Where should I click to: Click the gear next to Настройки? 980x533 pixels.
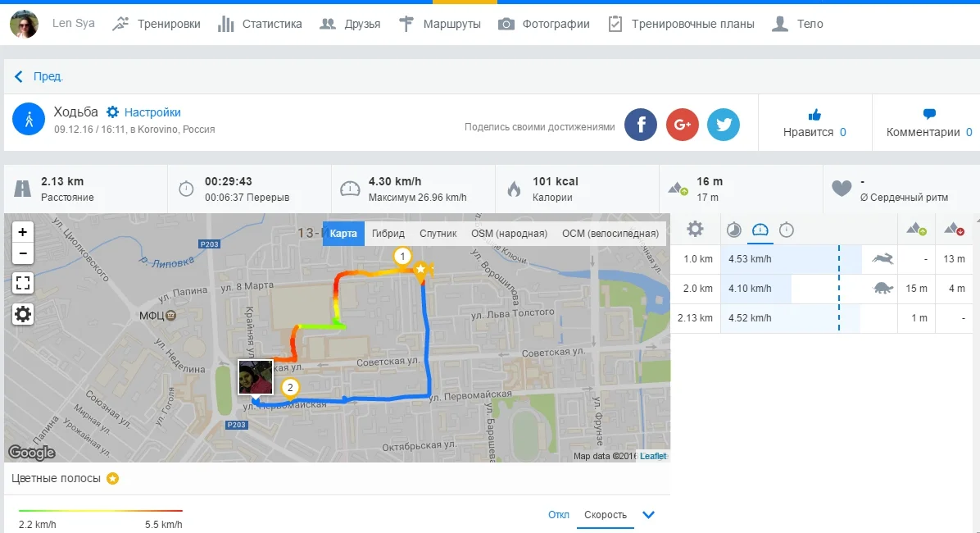tap(112, 112)
